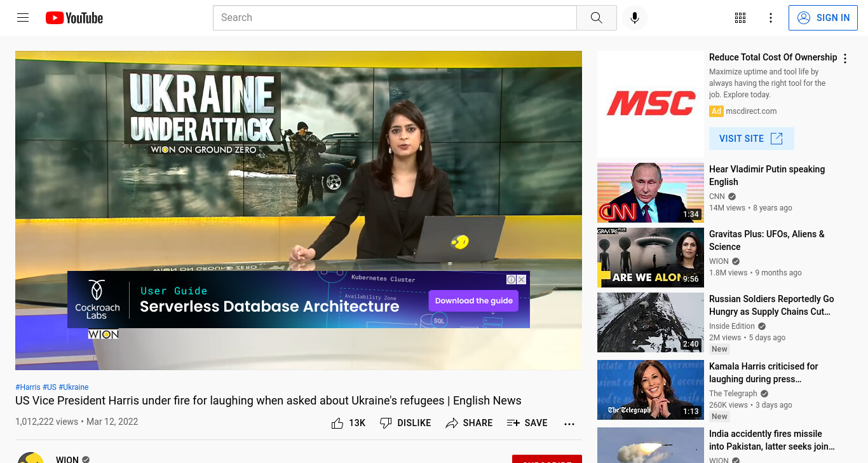Open more actions ellipsis below video
Viewport: 868px width, 463px height.
click(x=569, y=424)
